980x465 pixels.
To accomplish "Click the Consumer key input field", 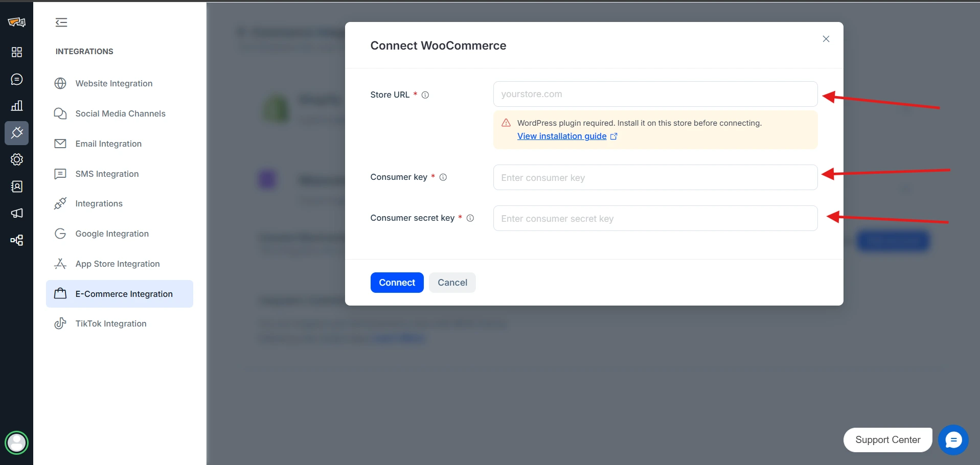I will tap(655, 177).
